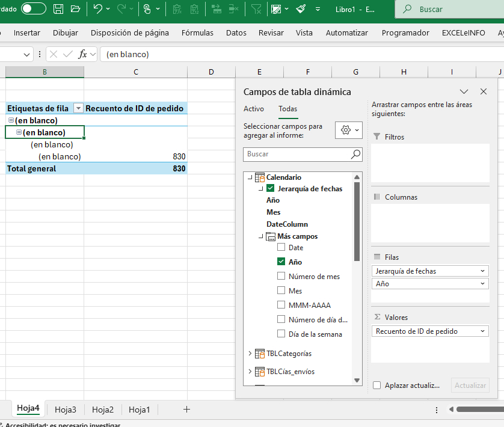
Task: Click the format painter brush icon
Action: click(301, 9)
